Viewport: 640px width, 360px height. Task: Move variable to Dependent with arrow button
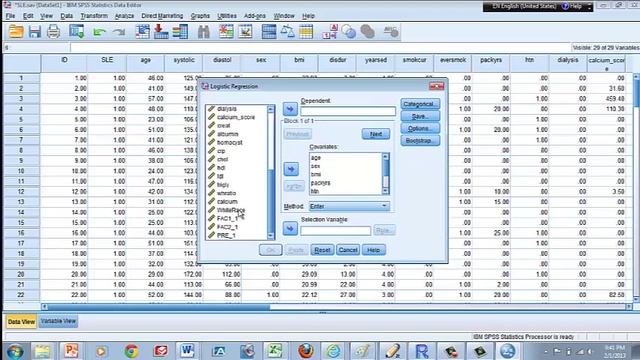pos(290,109)
